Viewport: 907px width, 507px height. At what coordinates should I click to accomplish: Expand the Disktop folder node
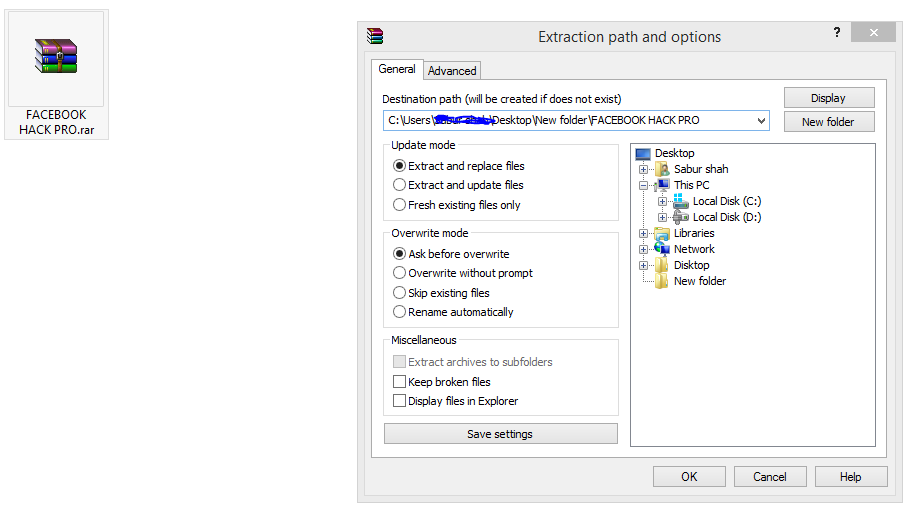[x=644, y=265]
